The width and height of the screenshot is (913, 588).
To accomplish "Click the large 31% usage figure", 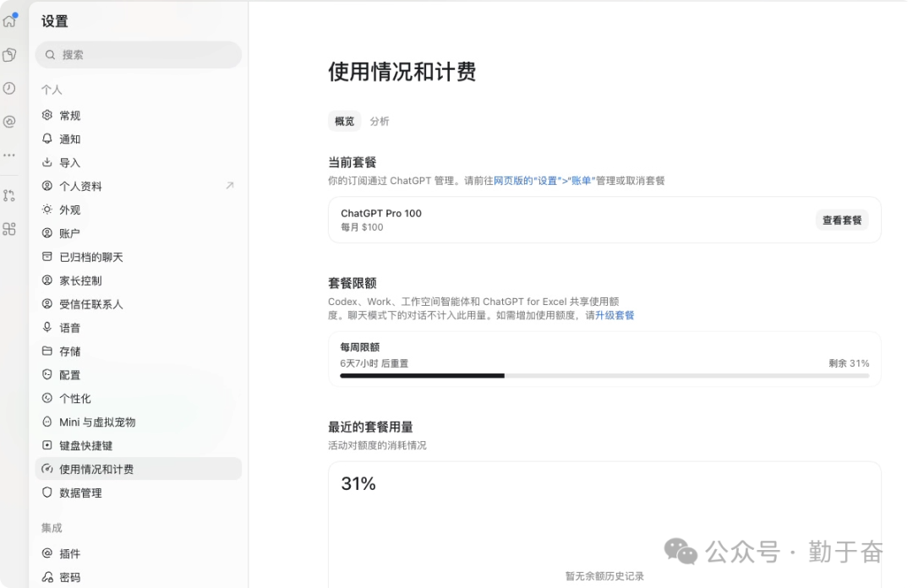I will tap(358, 483).
